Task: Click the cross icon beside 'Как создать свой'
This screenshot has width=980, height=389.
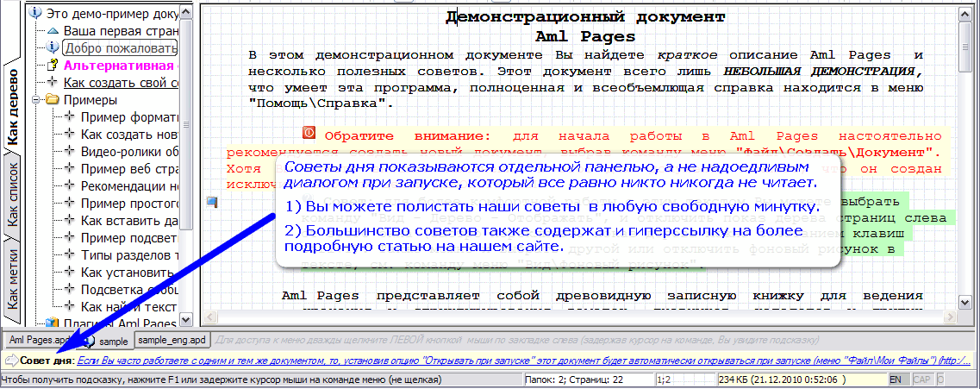Action: tap(53, 82)
